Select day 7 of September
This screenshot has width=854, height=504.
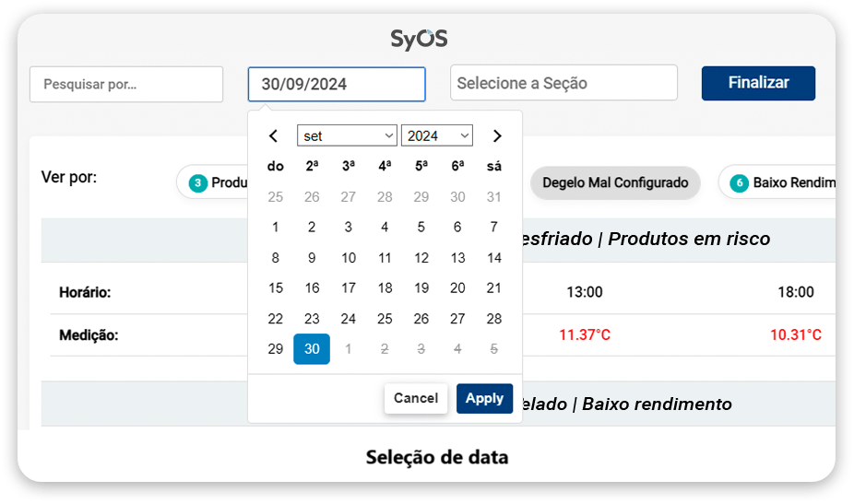click(x=494, y=227)
